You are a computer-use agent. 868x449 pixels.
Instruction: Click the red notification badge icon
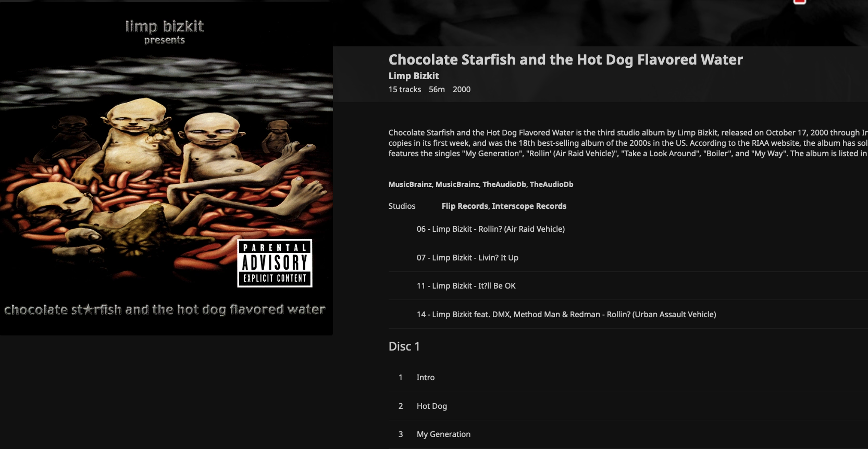click(800, 2)
